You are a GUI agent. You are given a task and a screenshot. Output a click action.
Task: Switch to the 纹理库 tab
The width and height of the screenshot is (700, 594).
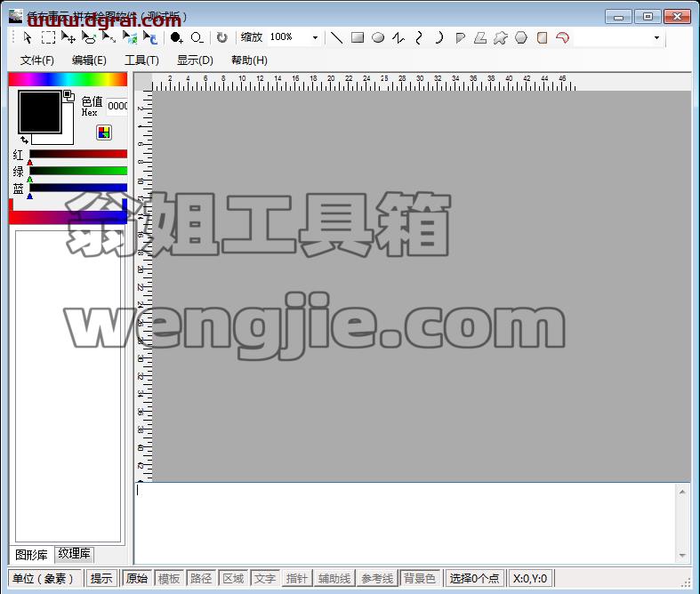[74, 553]
